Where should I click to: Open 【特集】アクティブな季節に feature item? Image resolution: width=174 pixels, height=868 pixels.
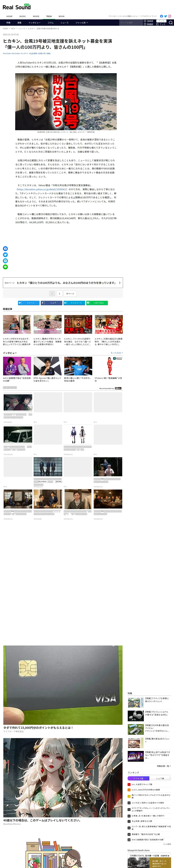[149, 703]
